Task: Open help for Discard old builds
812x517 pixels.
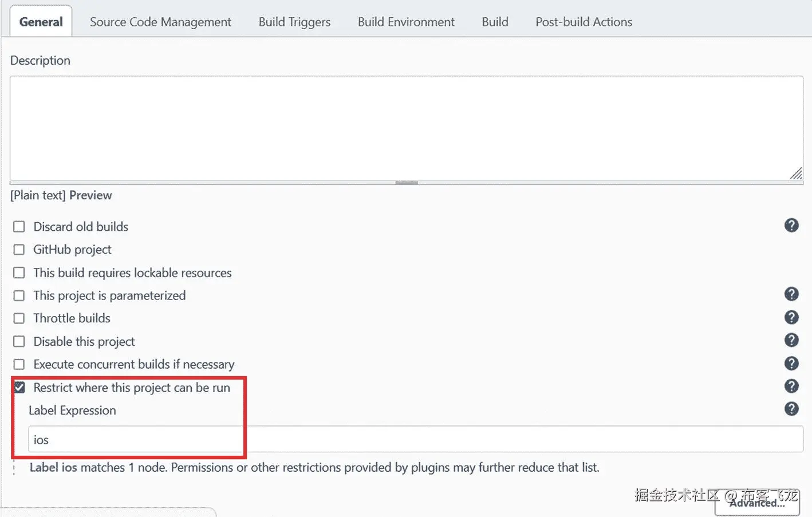Action: (791, 226)
